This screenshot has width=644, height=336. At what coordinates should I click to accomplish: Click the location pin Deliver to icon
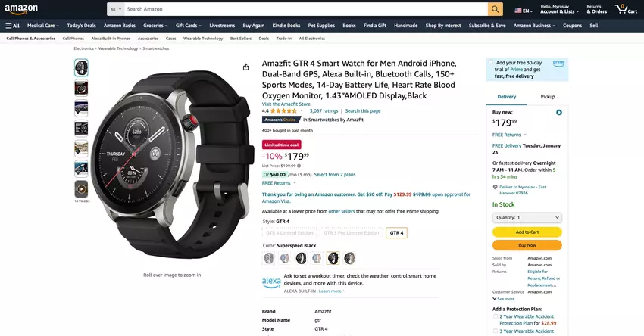click(495, 187)
